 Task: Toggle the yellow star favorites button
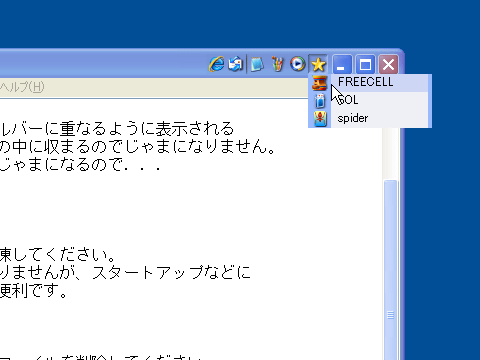[x=318, y=64]
